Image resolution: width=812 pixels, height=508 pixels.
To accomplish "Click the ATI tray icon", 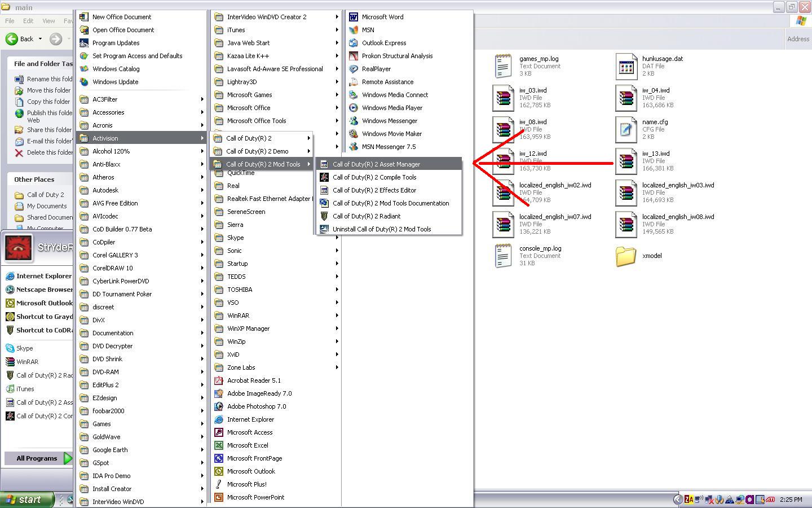I will pos(770,500).
